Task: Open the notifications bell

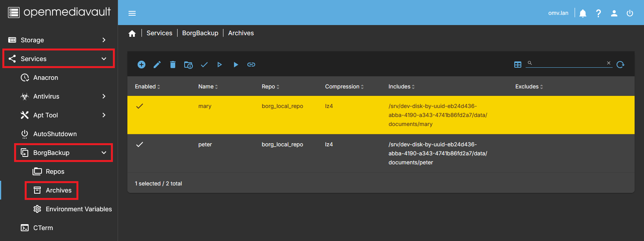Action: pyautogui.click(x=583, y=13)
